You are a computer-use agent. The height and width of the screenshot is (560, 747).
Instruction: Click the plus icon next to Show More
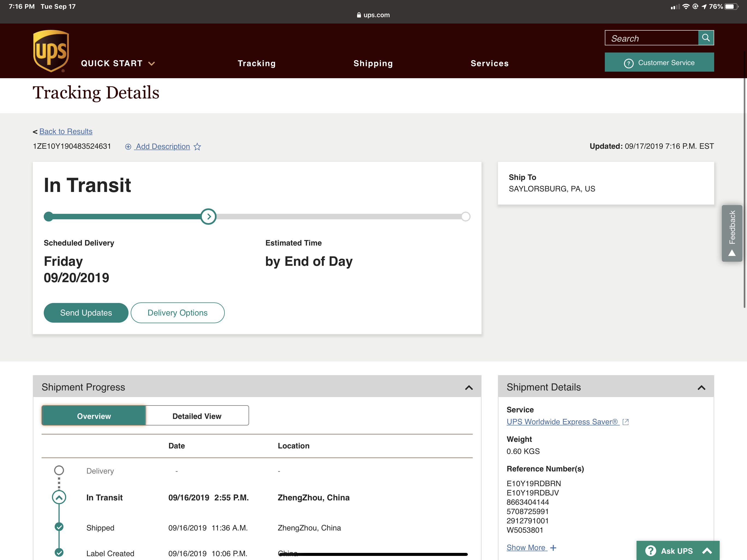click(x=553, y=548)
